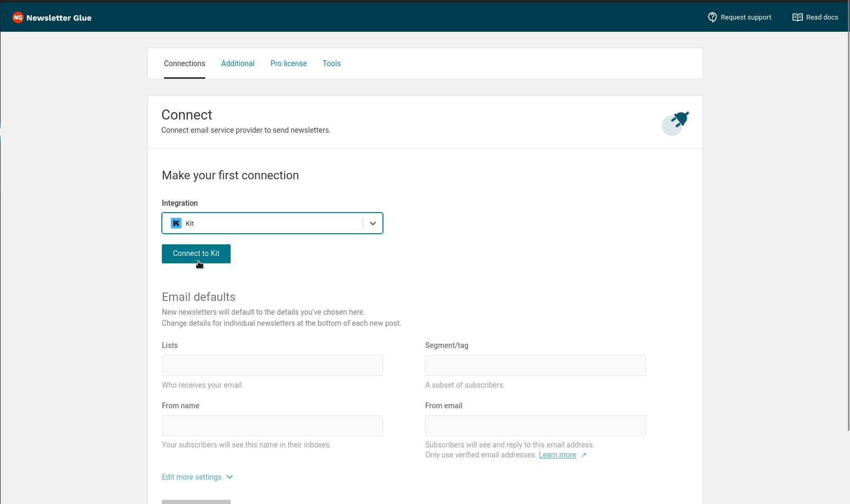Click the Kit logo in Integration field

pyautogui.click(x=176, y=223)
